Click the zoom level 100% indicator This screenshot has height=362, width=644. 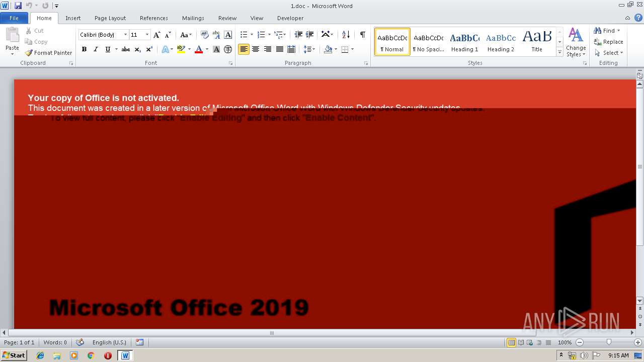click(565, 342)
